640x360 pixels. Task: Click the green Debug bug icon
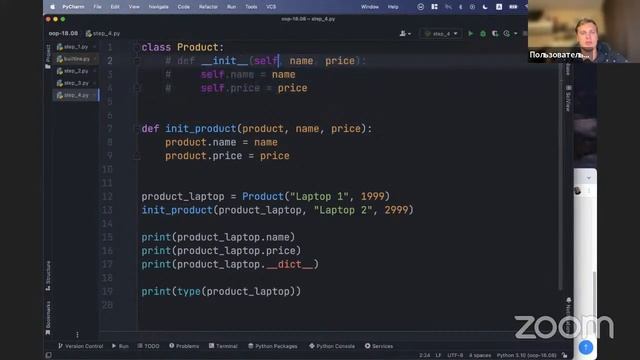click(483, 33)
